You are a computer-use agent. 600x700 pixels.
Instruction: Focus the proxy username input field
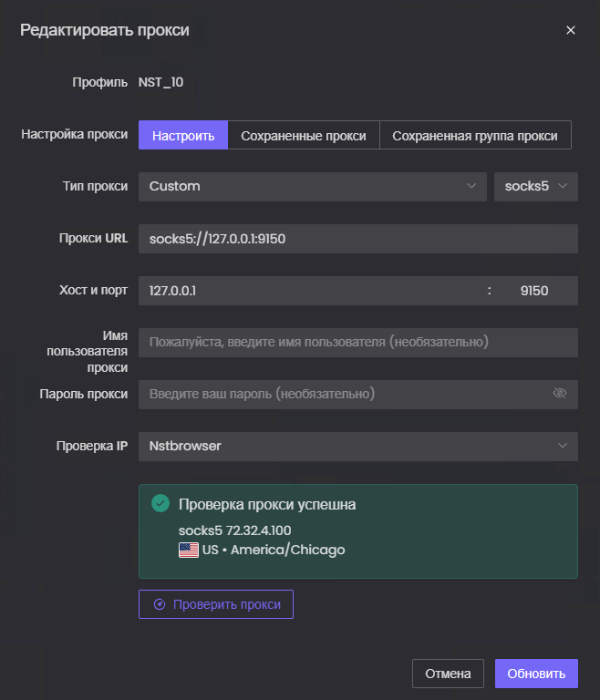coord(358,342)
